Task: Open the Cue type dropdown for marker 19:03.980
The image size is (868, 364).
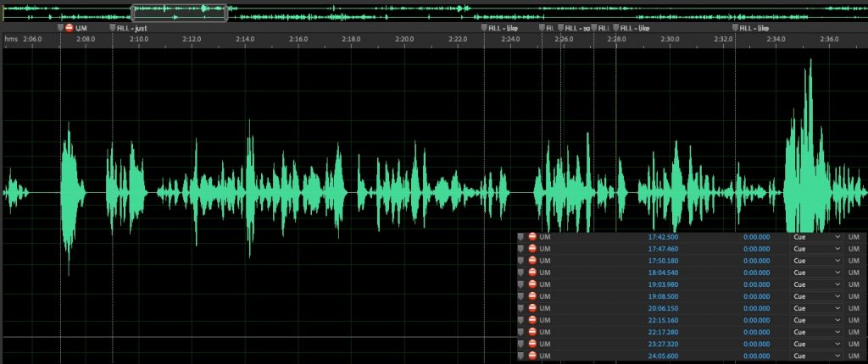Action: point(837,285)
